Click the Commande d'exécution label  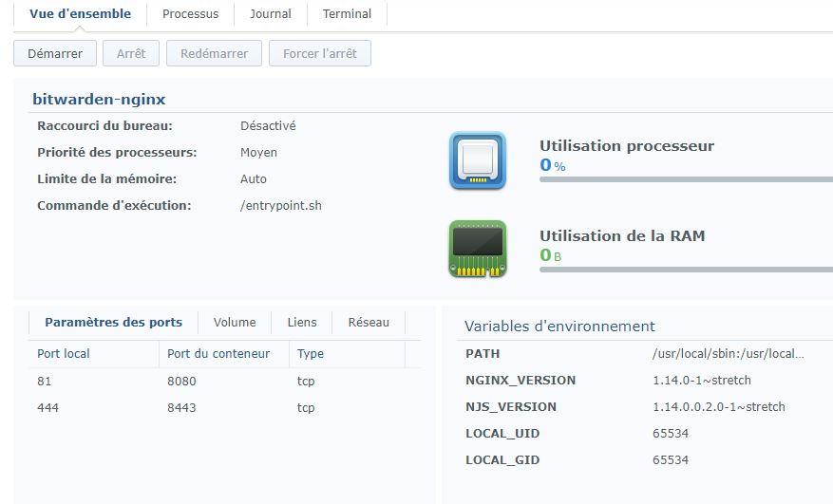click(x=114, y=206)
